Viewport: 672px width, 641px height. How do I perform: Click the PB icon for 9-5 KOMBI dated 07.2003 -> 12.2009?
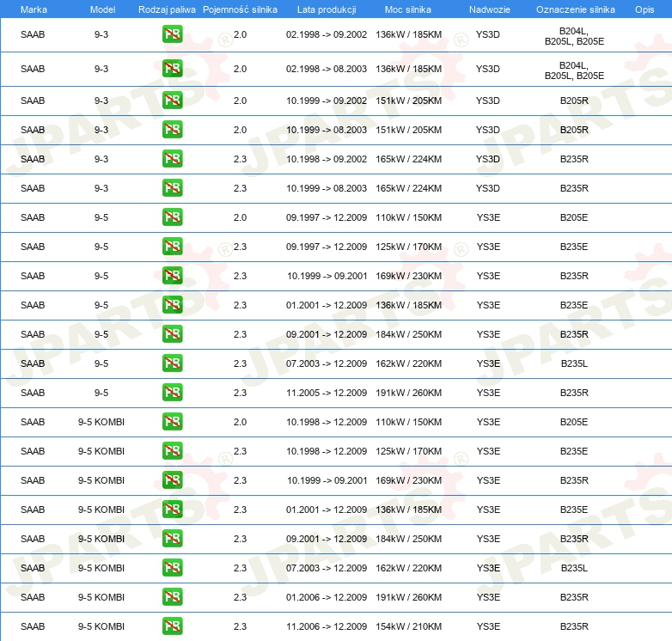coord(172,568)
